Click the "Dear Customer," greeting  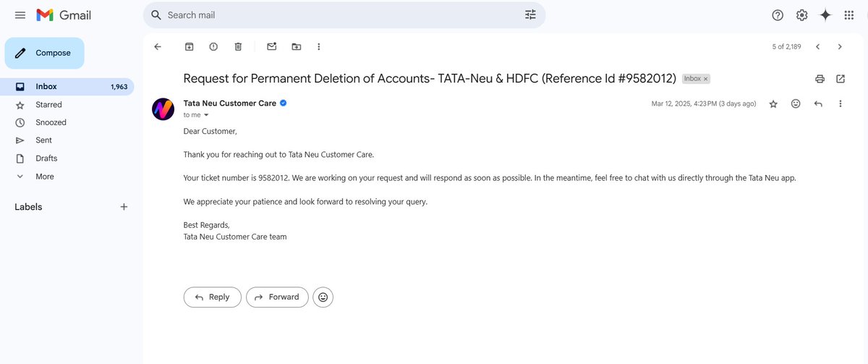pos(210,132)
